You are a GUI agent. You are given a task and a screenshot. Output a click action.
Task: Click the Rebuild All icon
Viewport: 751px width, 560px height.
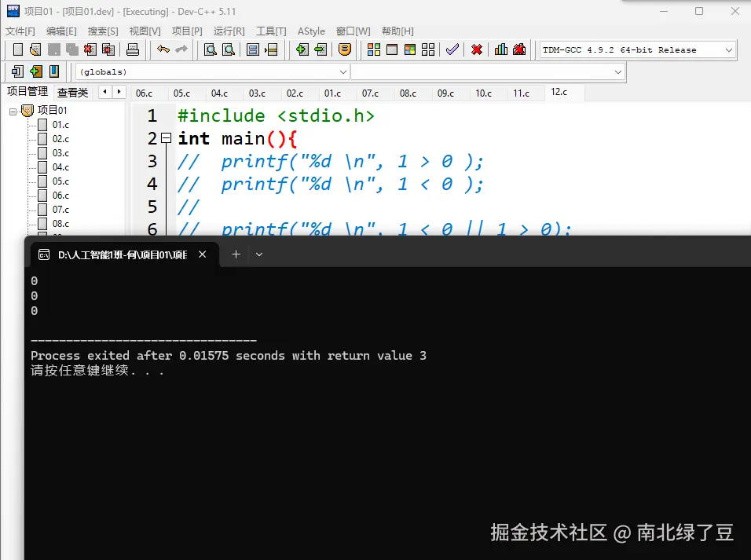click(x=428, y=49)
